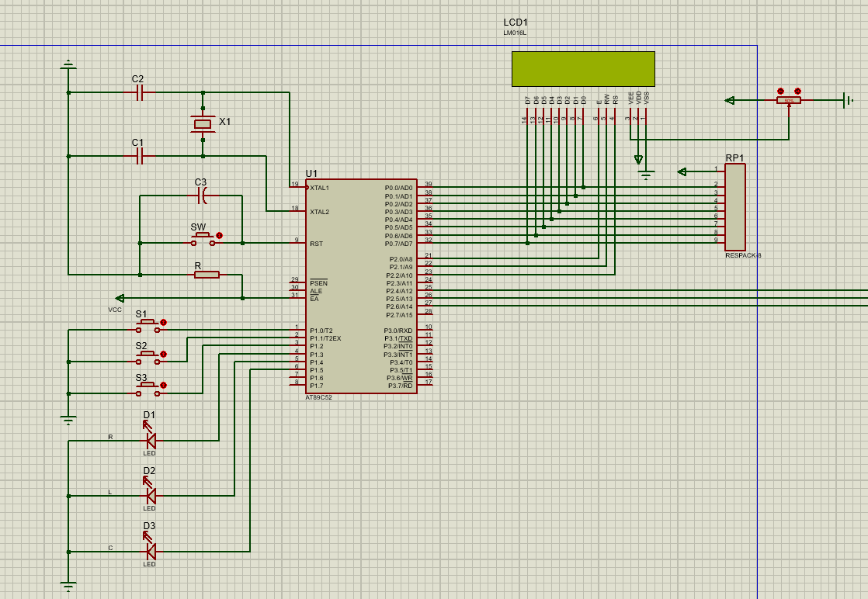
Task: Click capacitor C1 symbol
Action: [x=140, y=156]
